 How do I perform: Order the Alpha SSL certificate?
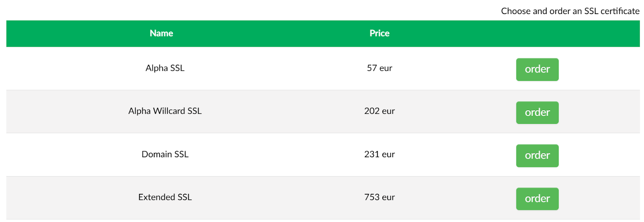click(537, 69)
